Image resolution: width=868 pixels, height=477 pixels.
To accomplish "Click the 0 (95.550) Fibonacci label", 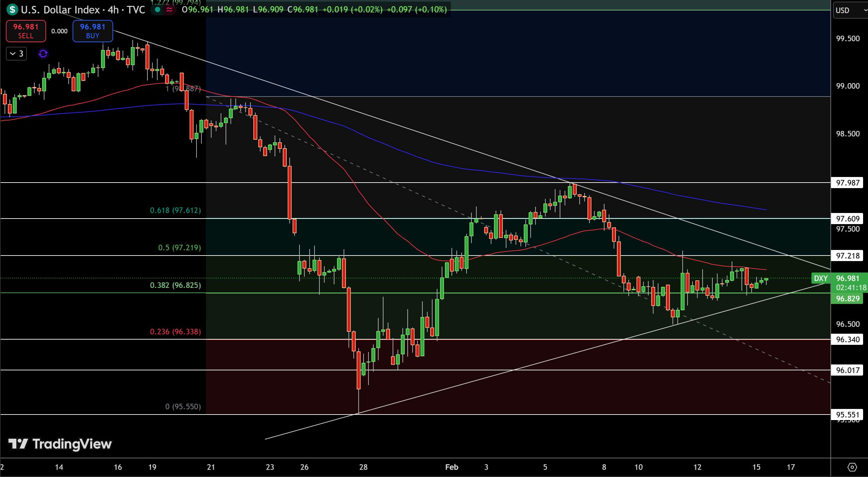I will click(183, 407).
